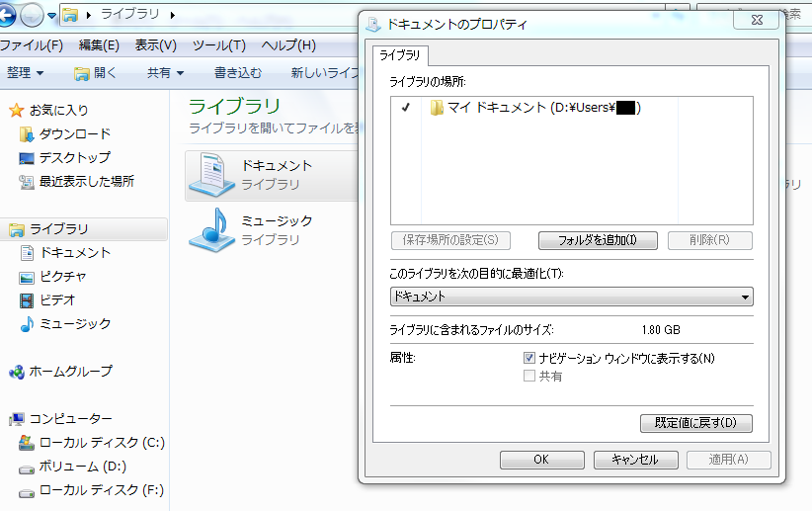
Task: Click the 1.80 GB size value
Action: point(661,330)
